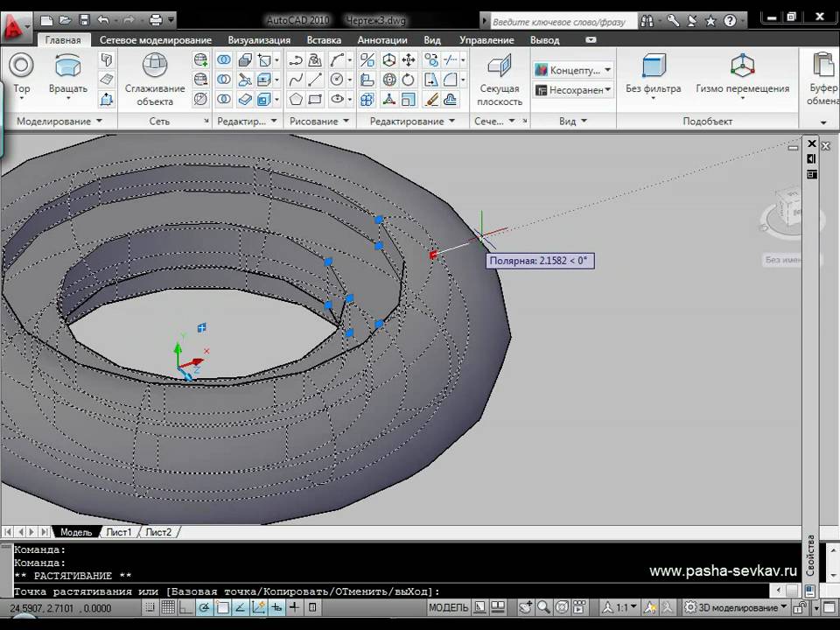Switch to Сетевое моделирование tab
Screen dimensions: 840x630
tap(156, 40)
